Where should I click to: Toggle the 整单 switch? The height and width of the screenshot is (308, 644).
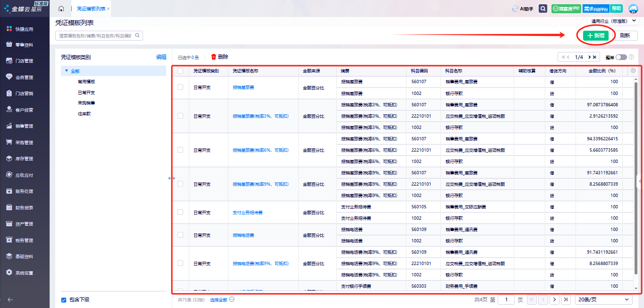click(621, 57)
